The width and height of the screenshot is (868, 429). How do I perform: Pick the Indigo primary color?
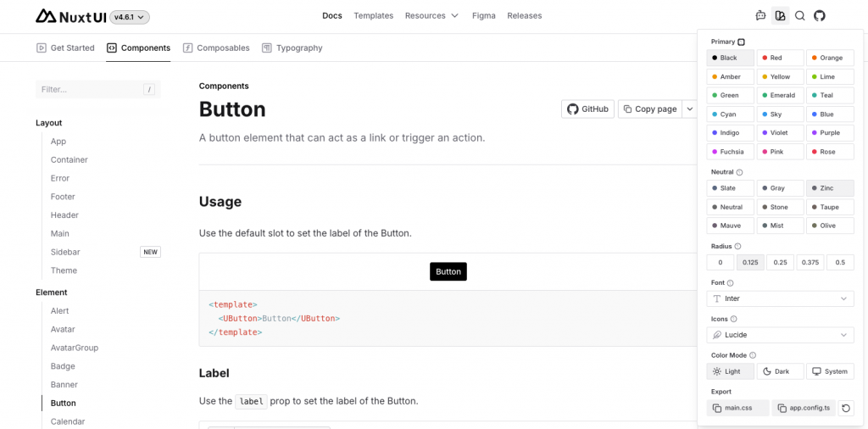(730, 133)
